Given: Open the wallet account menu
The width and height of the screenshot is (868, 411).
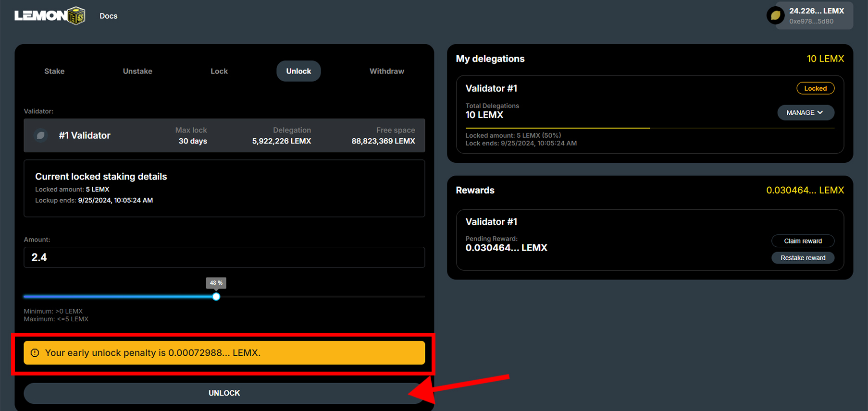Looking at the screenshot, I should tap(815, 16).
